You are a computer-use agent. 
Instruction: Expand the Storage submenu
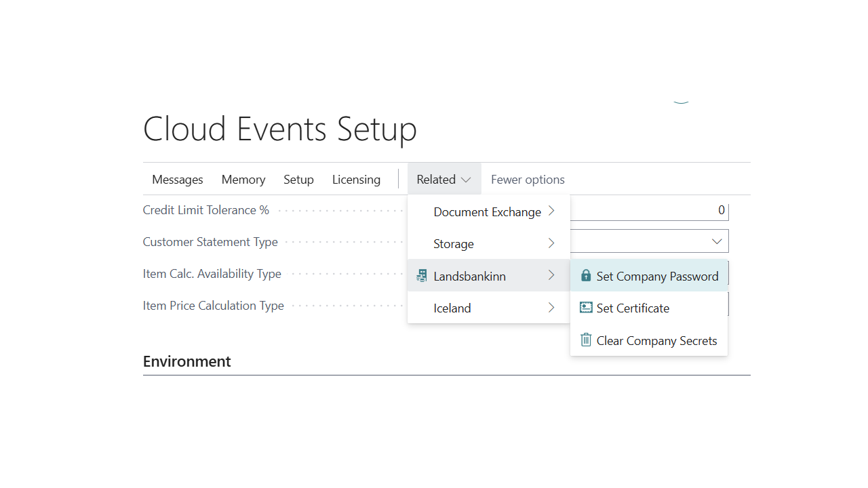pyautogui.click(x=488, y=243)
